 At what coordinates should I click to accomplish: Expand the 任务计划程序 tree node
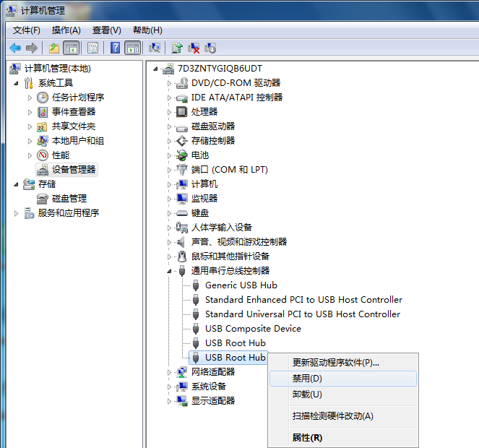tap(30, 98)
